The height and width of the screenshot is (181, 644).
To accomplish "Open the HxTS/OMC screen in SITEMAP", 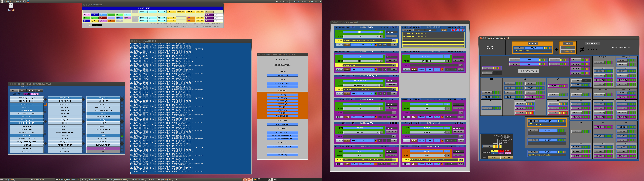I will point(181,12).
